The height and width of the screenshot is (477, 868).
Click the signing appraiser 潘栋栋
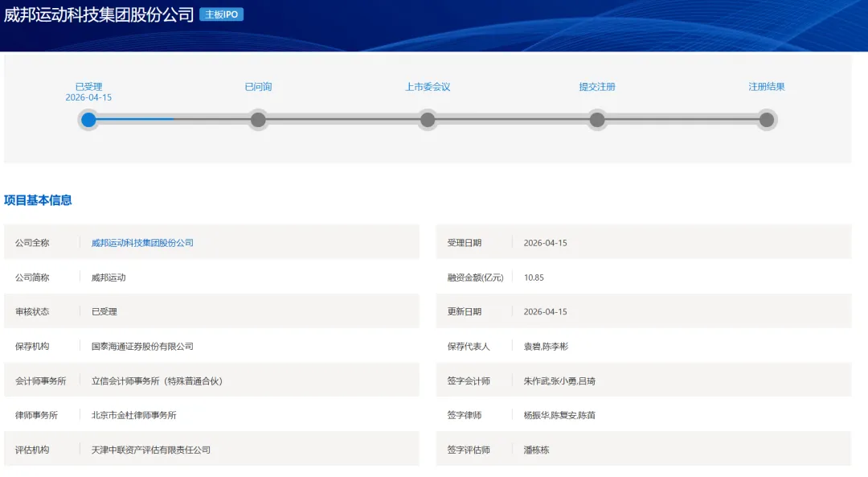[536, 450]
